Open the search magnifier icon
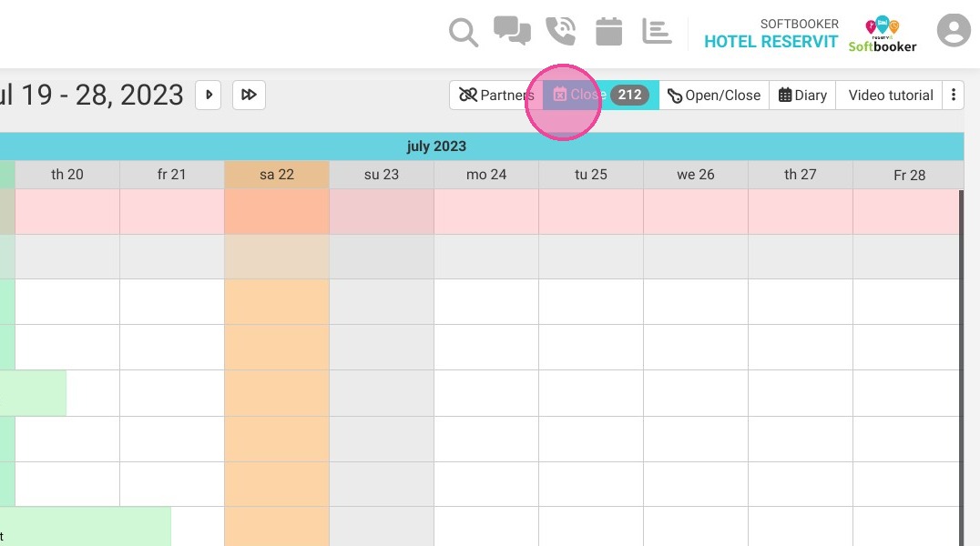 [x=463, y=33]
